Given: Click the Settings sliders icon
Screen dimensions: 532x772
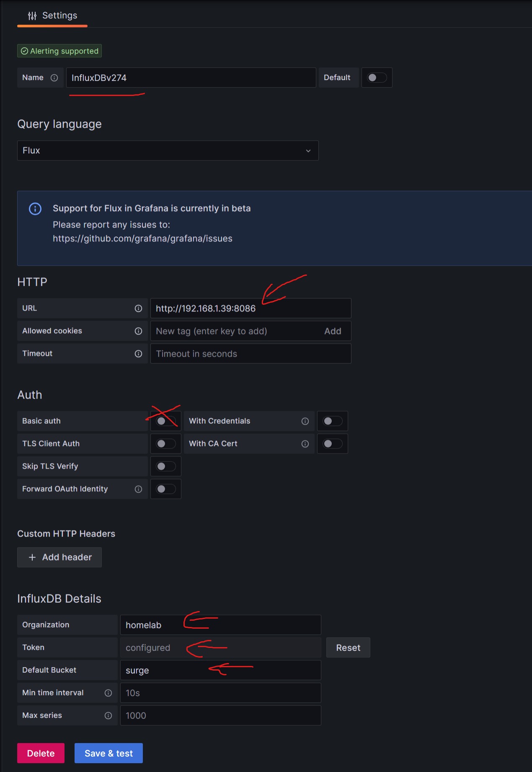Looking at the screenshot, I should 32,16.
